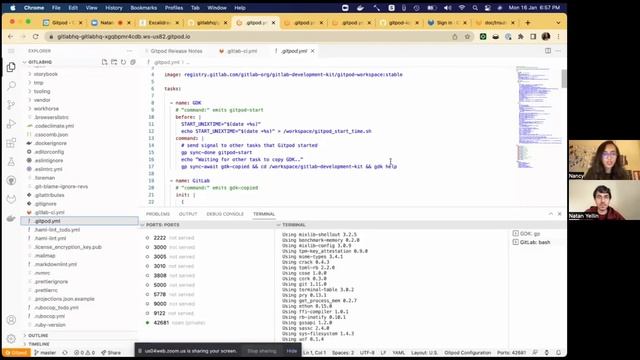Image resolution: width=640 pixels, height=360 pixels.
Task: Open the Accounts icon in activity bar
Action: 11,320
